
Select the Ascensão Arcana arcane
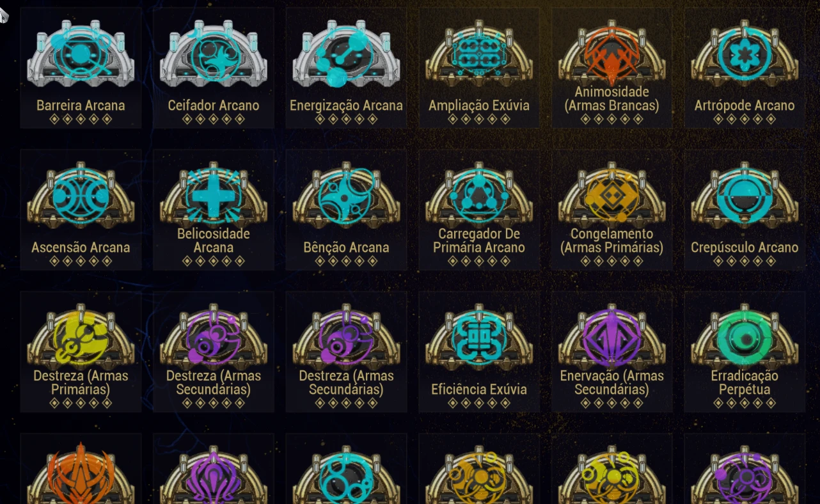coord(81,210)
